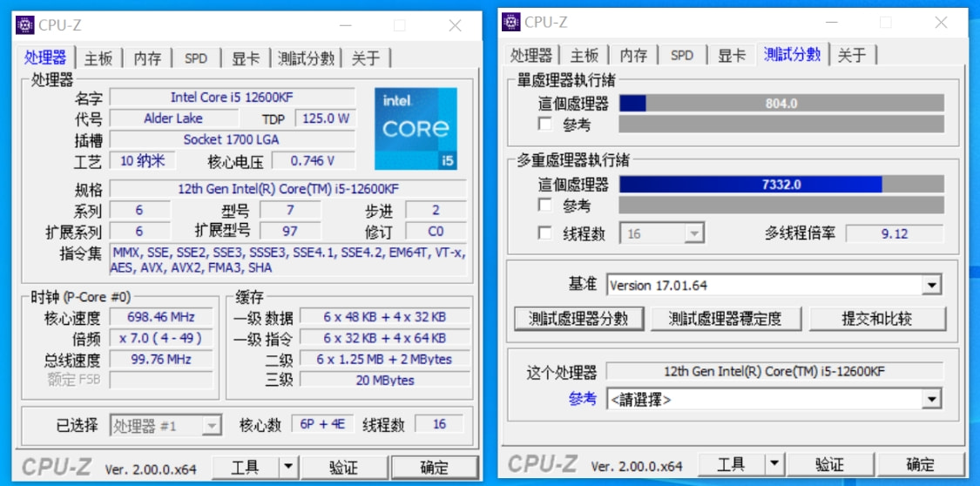
Task: Click the CPU-Z app icon in left window title bar
Action: point(25,25)
